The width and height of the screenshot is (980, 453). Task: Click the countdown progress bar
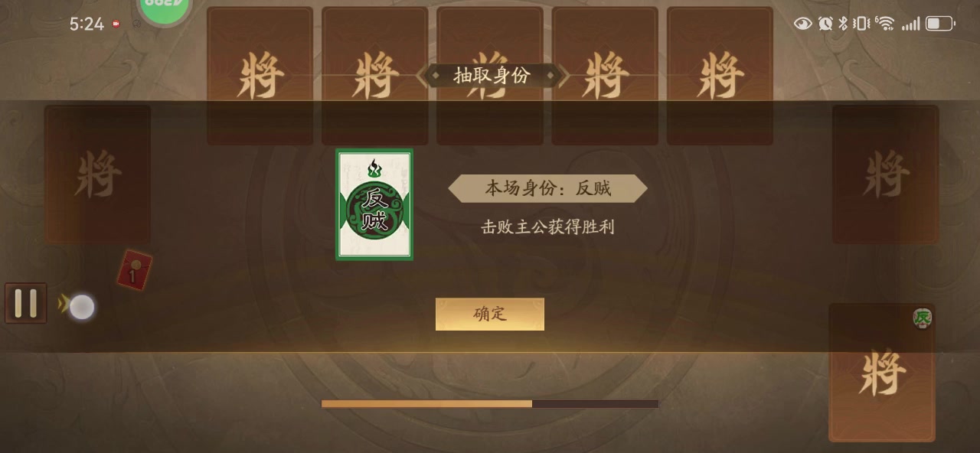[490, 403]
